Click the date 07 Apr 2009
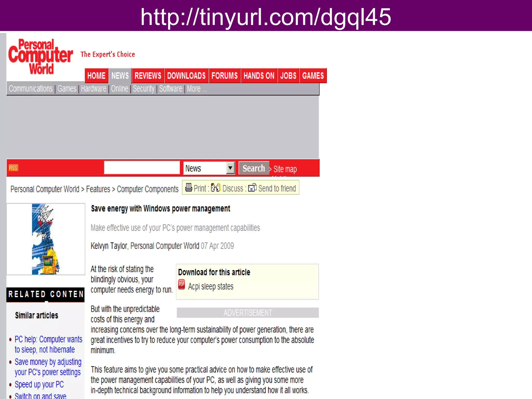This screenshot has height=399, width=532. point(217,246)
